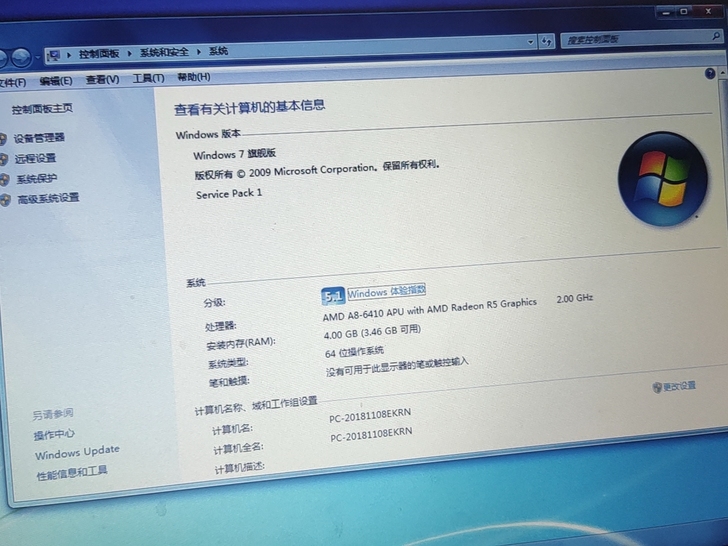This screenshot has width=728, height=546.
Task: Open 操作中心 link in sidebar
Action: [54, 434]
